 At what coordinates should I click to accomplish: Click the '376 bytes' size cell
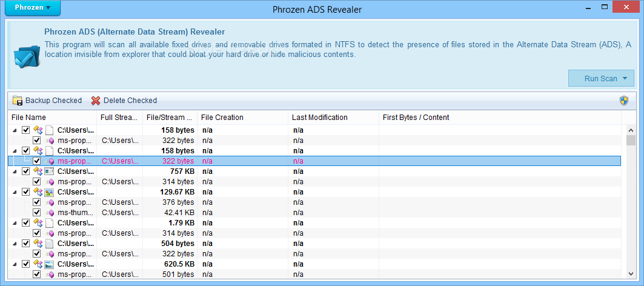[178, 202]
